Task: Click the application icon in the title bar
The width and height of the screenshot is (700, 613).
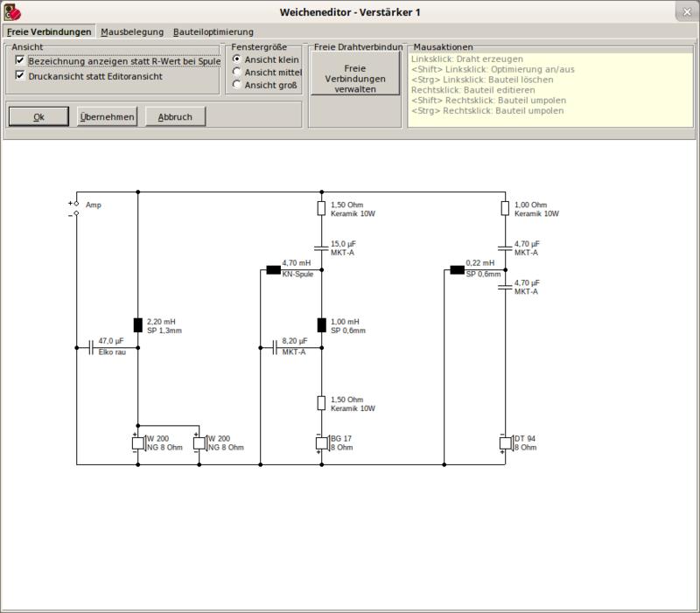Action: tap(11, 10)
